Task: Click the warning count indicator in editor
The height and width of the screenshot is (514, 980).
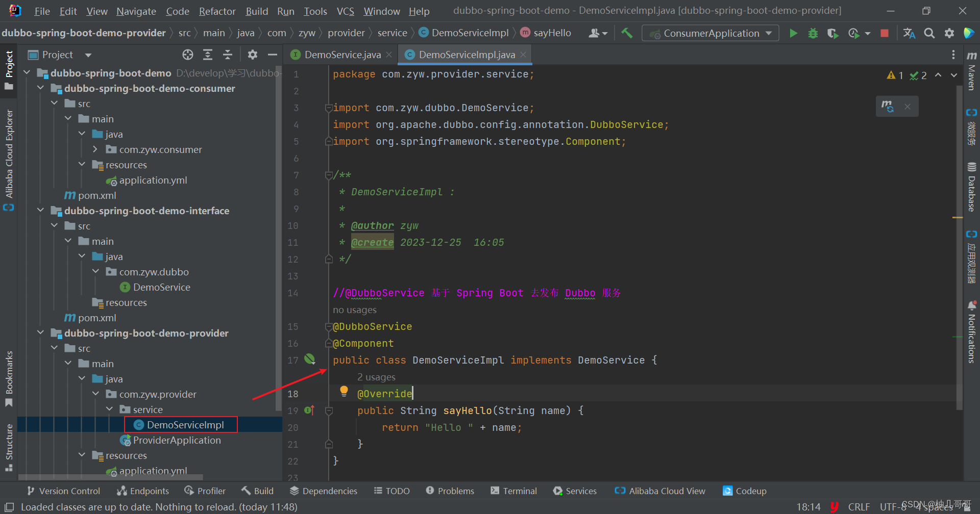Action: click(895, 75)
